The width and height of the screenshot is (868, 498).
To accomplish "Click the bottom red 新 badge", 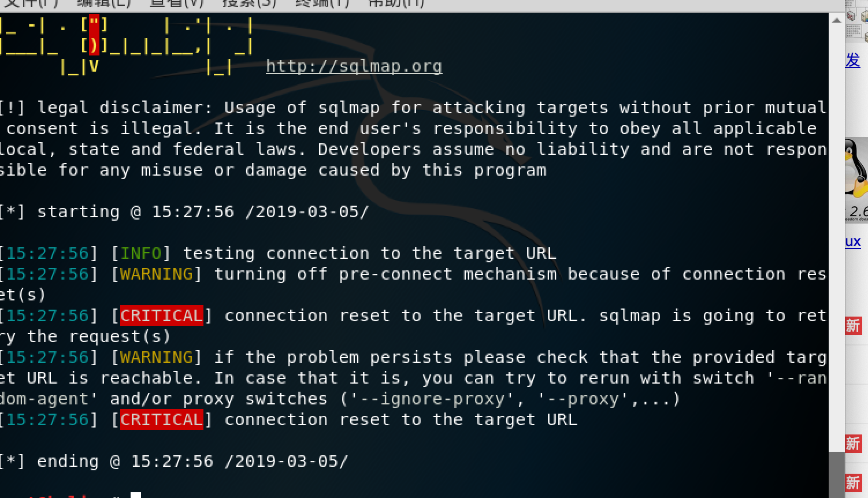I will [x=853, y=483].
